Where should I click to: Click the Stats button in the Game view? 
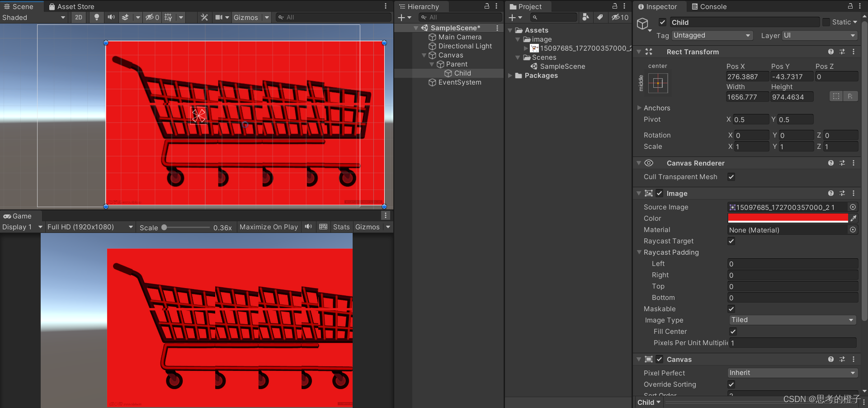tap(341, 227)
